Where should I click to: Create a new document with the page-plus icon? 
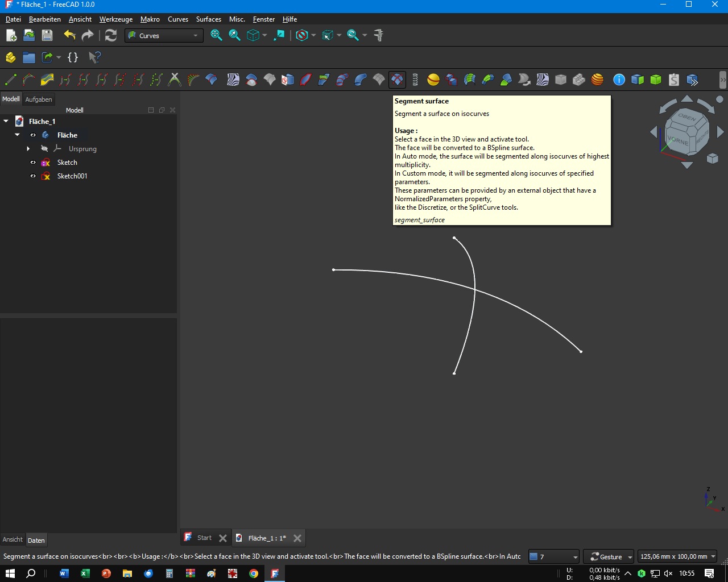(11, 35)
